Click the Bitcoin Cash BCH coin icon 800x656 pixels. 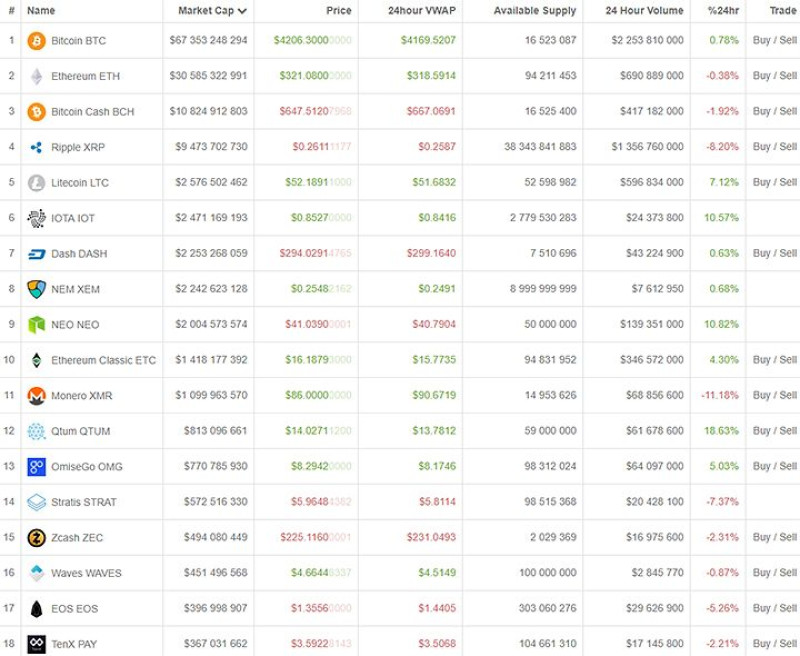[x=36, y=112]
